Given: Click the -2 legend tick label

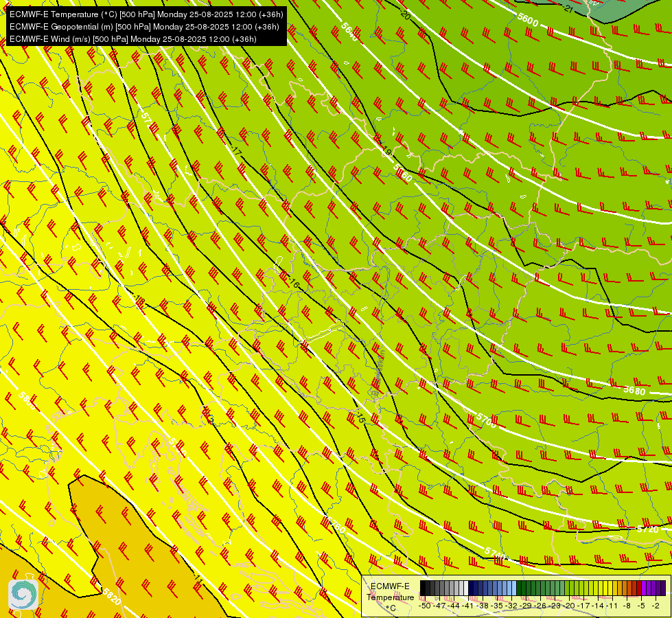Looking at the screenshot, I should click(656, 606).
